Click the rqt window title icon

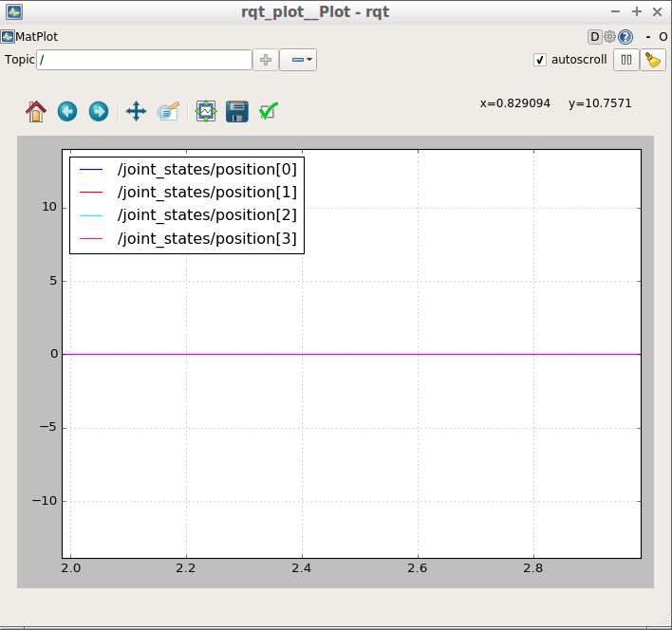point(14,11)
